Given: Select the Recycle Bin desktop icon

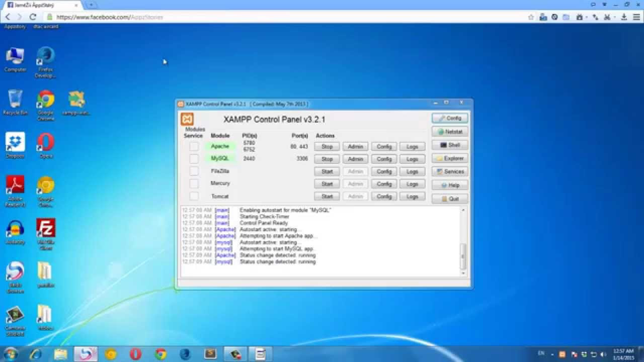Looking at the screenshot, I should 15,103.
